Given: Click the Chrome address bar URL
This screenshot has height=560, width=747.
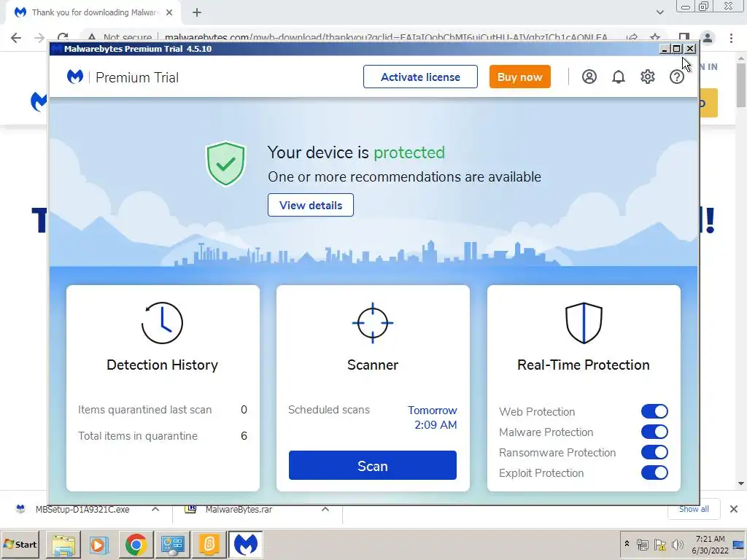Looking at the screenshot, I should coord(386,37).
